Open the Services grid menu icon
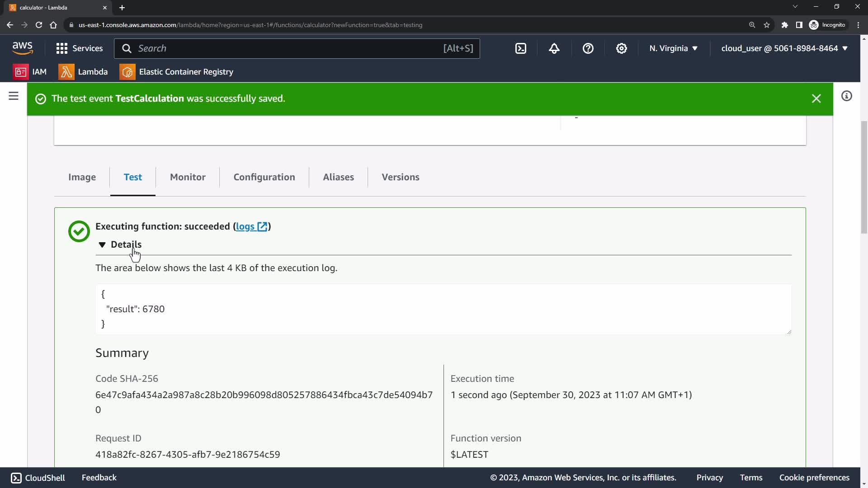 (x=62, y=48)
